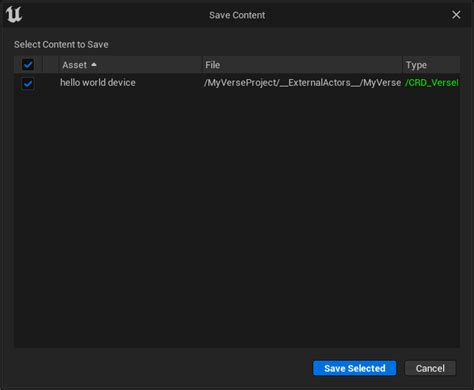Click the /MyVerseProject/__ExternalActors__ file path
Viewport: 474px width, 390px height.
[302, 83]
